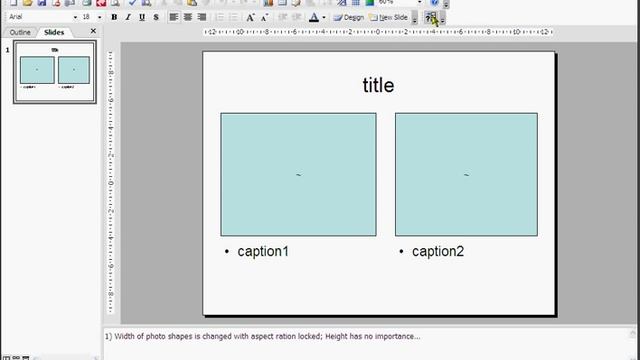Switch to the Outline tab
Screen dimensions: 640x360
coord(20,32)
